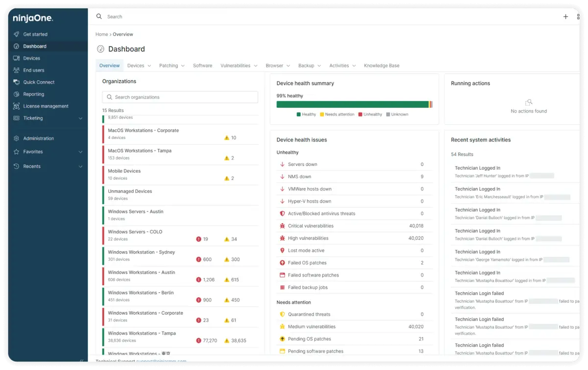Open Administration gear icon
This screenshot has width=588, height=370.
click(17, 139)
